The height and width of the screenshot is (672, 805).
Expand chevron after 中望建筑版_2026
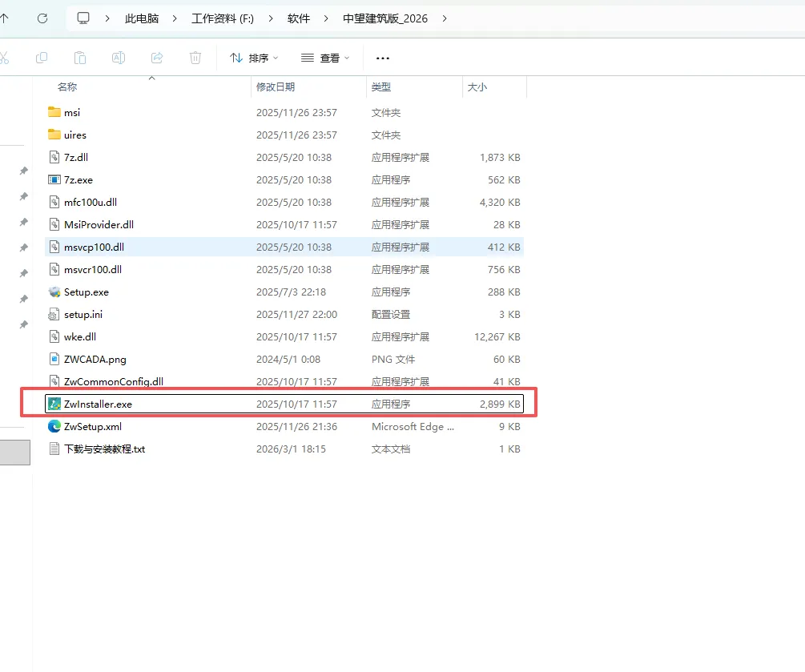(x=445, y=18)
